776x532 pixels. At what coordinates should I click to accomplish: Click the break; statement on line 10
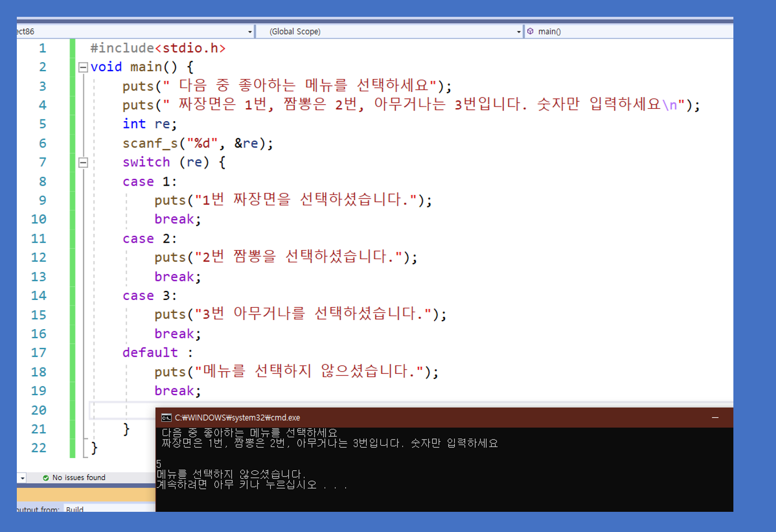[x=178, y=219]
